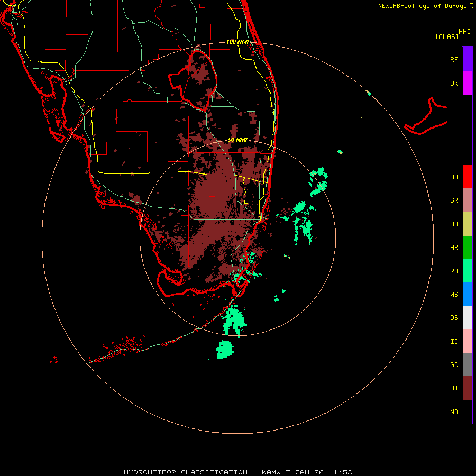
Task: Click the BI dark red legend swatch
Action: click(x=467, y=388)
